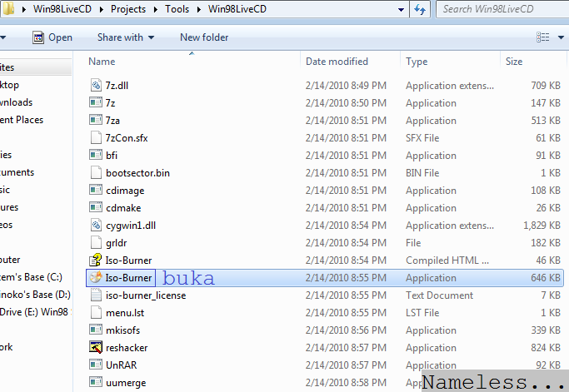This screenshot has width=569, height=392.
Task: Click the UnRAR application icon
Action: click(96, 365)
